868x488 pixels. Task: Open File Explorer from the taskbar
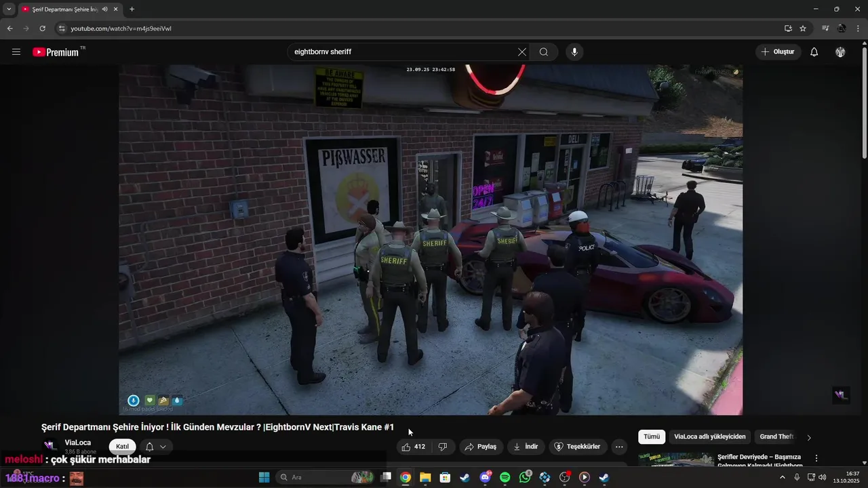pos(425,477)
